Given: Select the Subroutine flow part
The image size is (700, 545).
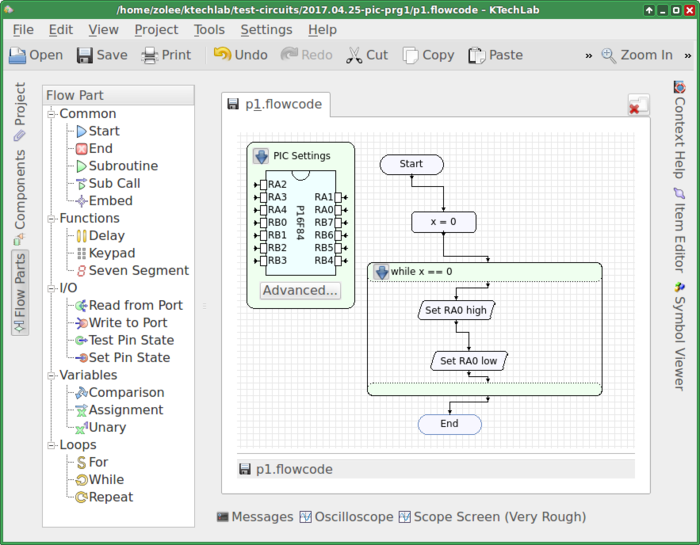Looking at the screenshot, I should [x=122, y=166].
